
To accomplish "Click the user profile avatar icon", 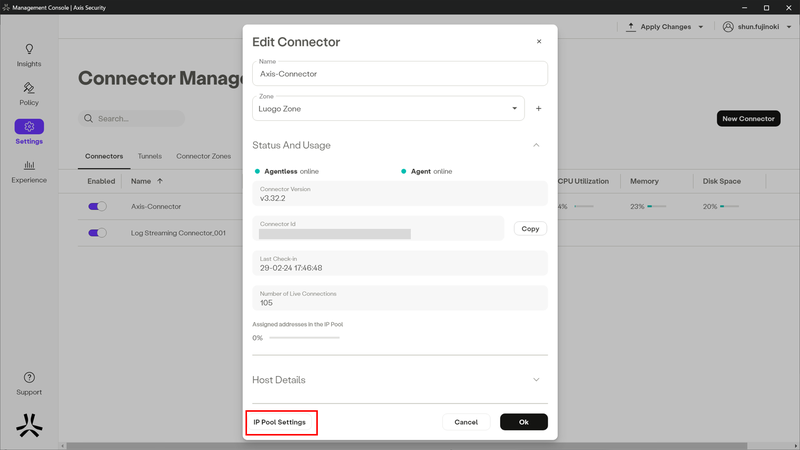I will [728, 27].
